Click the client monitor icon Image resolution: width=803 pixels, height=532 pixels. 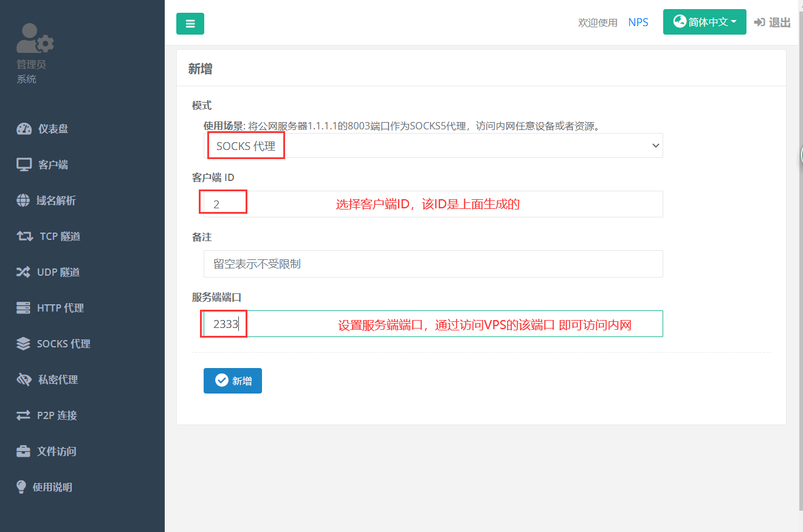[24, 165]
